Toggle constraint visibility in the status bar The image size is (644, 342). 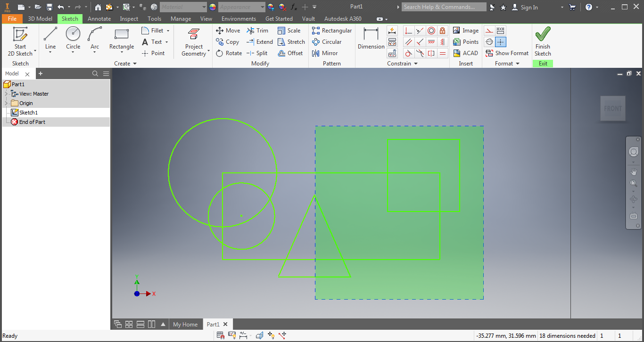click(x=232, y=335)
